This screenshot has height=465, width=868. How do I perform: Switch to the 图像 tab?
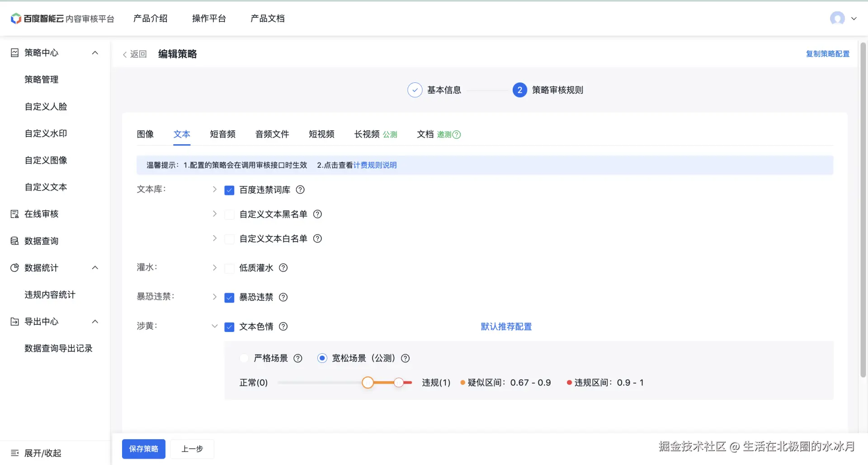pos(145,134)
